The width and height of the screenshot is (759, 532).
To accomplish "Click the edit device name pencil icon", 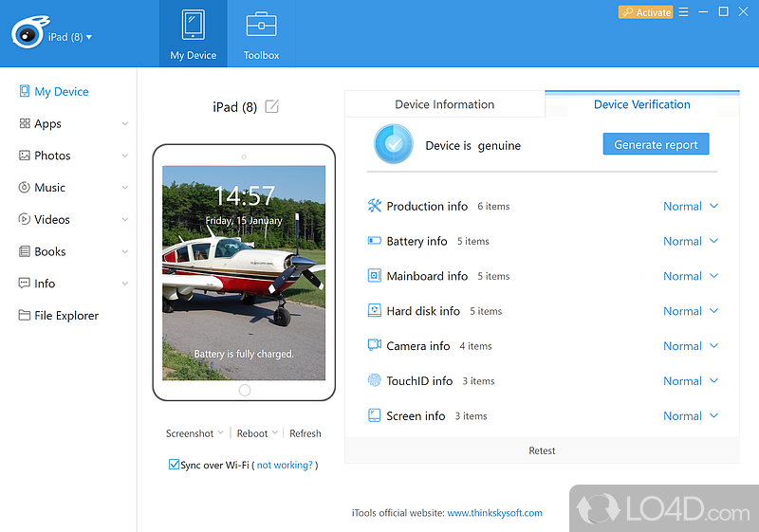I will pos(272,106).
